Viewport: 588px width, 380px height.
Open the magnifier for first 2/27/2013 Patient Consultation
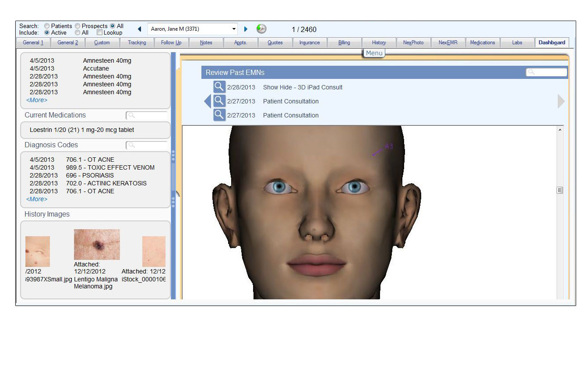coord(219,101)
